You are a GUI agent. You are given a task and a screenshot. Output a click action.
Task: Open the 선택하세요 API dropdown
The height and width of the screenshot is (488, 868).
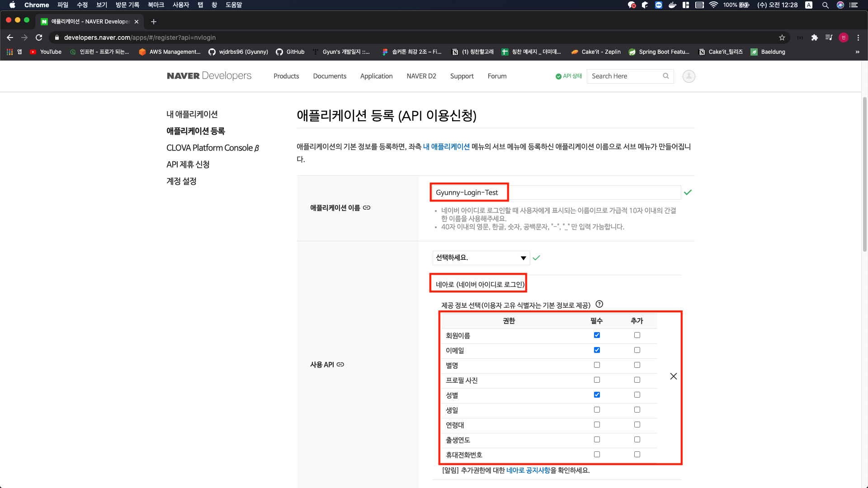481,258
